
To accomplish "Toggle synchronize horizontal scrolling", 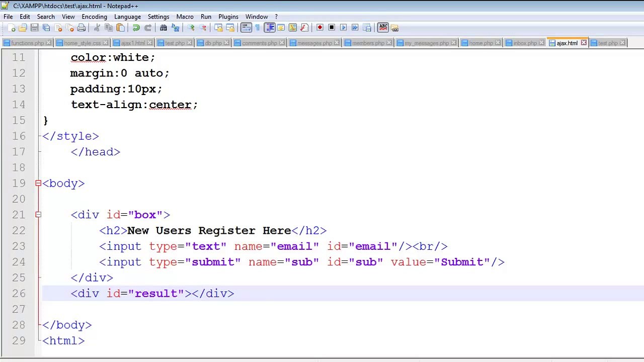I will (230, 28).
